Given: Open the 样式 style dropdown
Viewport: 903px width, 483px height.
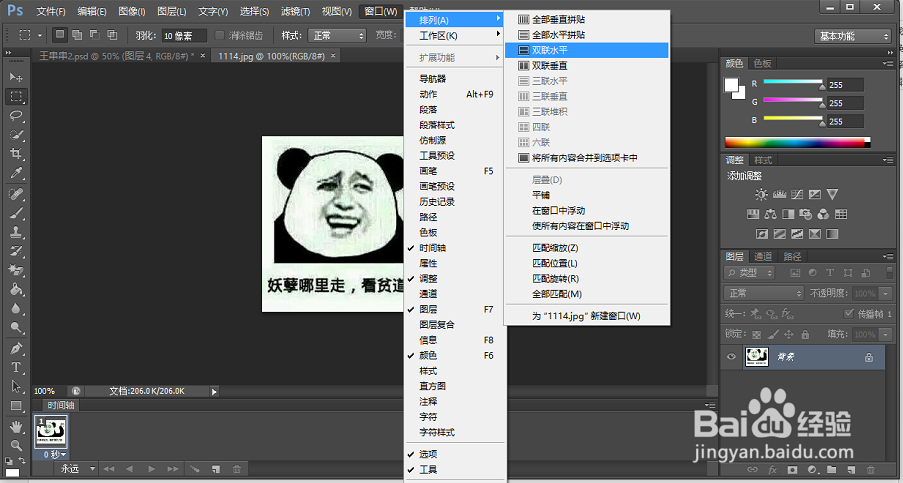Looking at the screenshot, I should coord(337,36).
